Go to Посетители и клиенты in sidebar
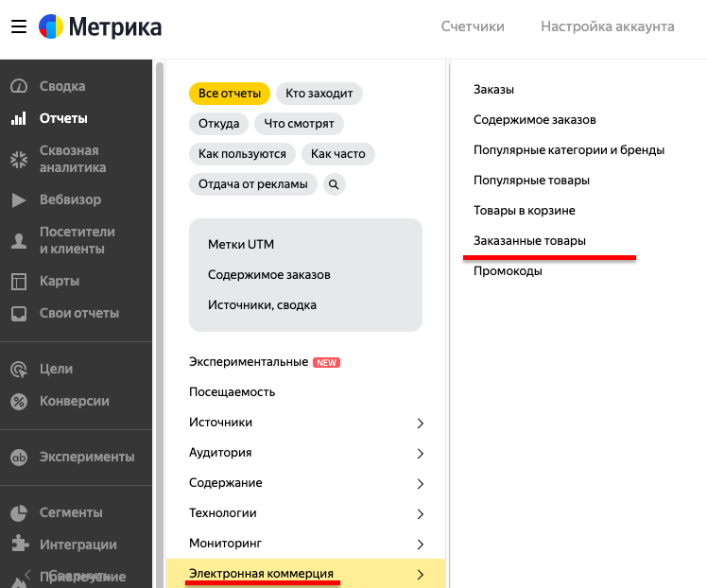The height and width of the screenshot is (588, 707). click(x=78, y=240)
